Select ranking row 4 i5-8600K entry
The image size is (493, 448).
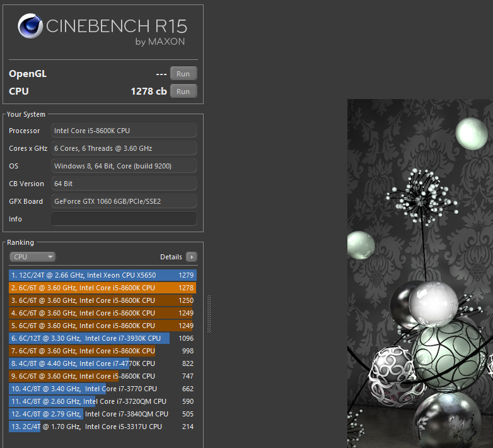click(103, 313)
